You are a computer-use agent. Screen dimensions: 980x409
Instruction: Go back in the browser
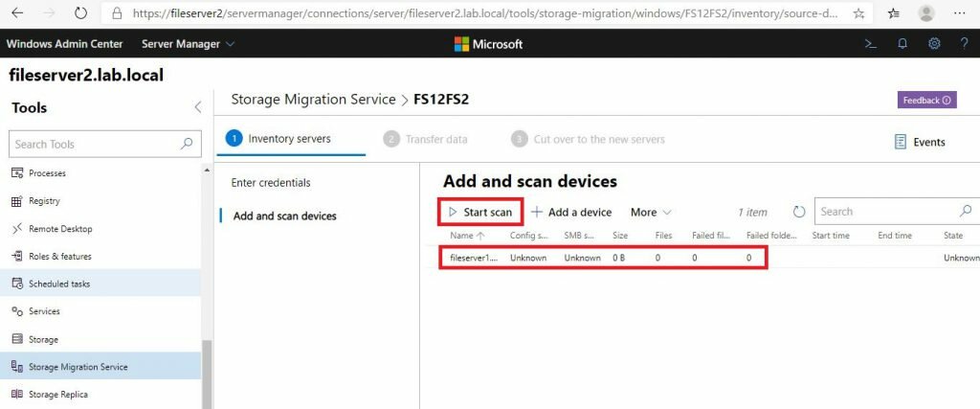[x=17, y=13]
